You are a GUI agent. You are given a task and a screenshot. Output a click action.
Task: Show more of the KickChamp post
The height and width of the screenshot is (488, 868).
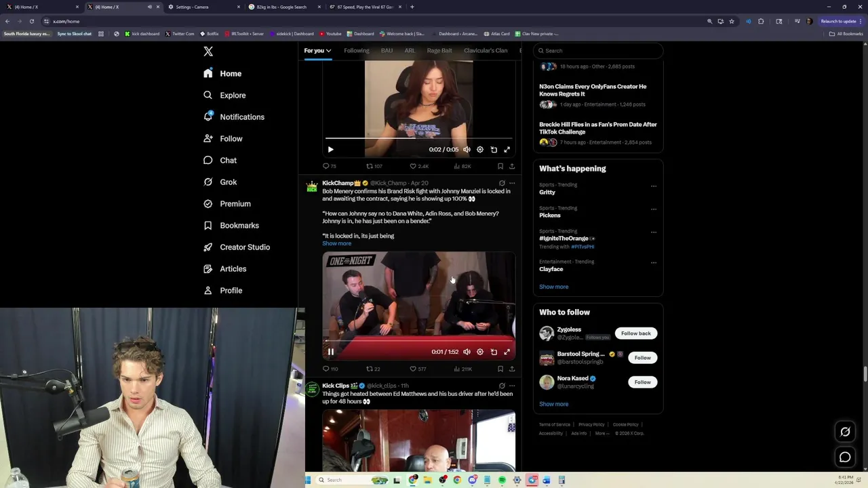pyautogui.click(x=336, y=243)
